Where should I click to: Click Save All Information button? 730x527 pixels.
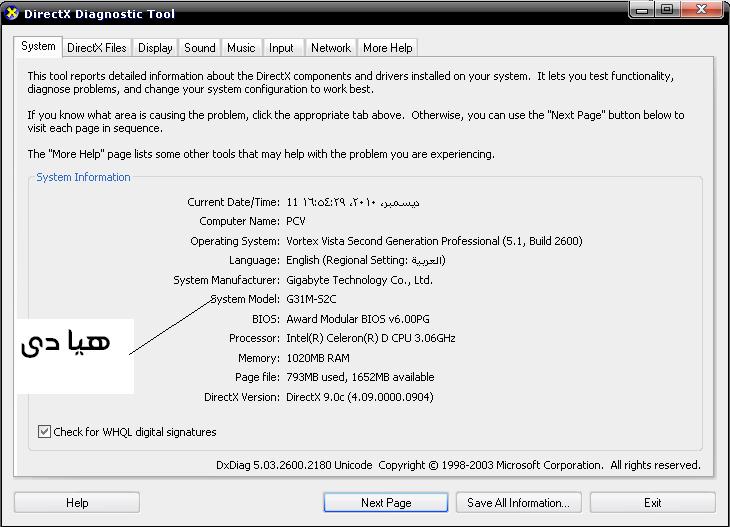(x=519, y=503)
